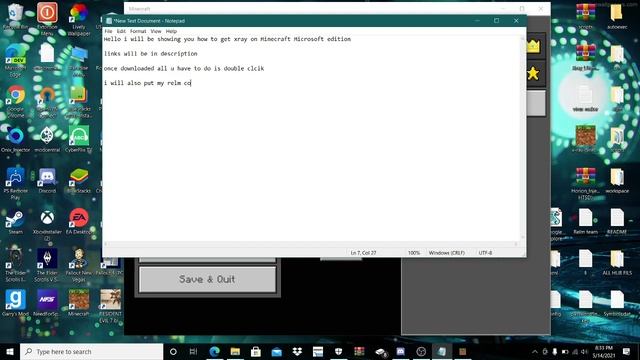Launch Need for Speed desktop shortcut
Screen dimensions: 640x360
click(x=47, y=303)
